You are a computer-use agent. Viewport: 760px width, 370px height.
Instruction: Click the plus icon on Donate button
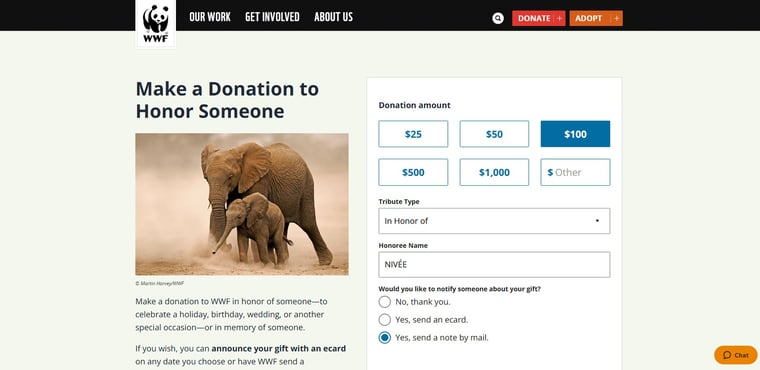pyautogui.click(x=559, y=18)
